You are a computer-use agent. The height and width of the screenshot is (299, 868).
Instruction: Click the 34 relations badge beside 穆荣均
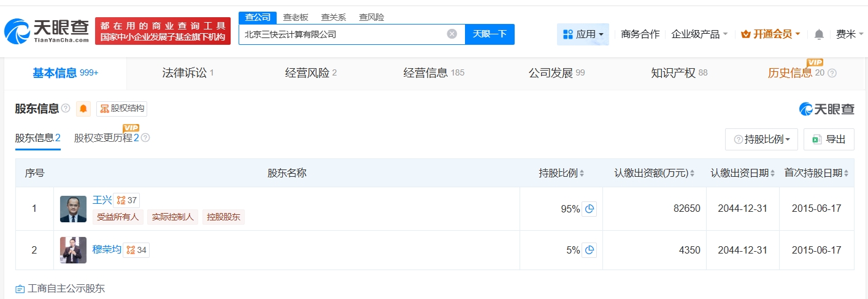[136, 250]
